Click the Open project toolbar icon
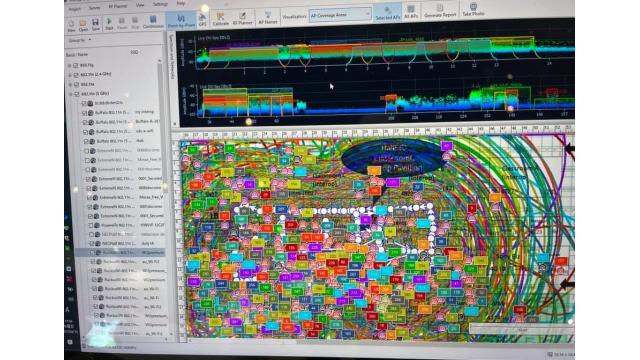 click(x=83, y=25)
